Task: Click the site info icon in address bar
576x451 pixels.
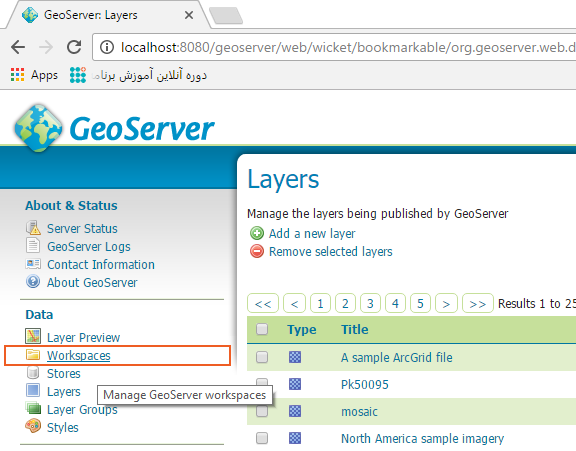Action: [107, 47]
